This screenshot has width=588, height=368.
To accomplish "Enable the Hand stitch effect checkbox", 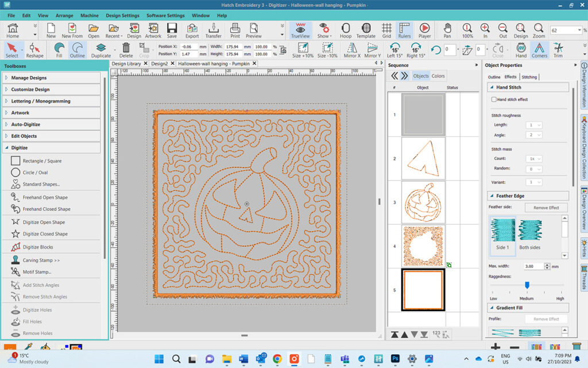I will 494,99.
